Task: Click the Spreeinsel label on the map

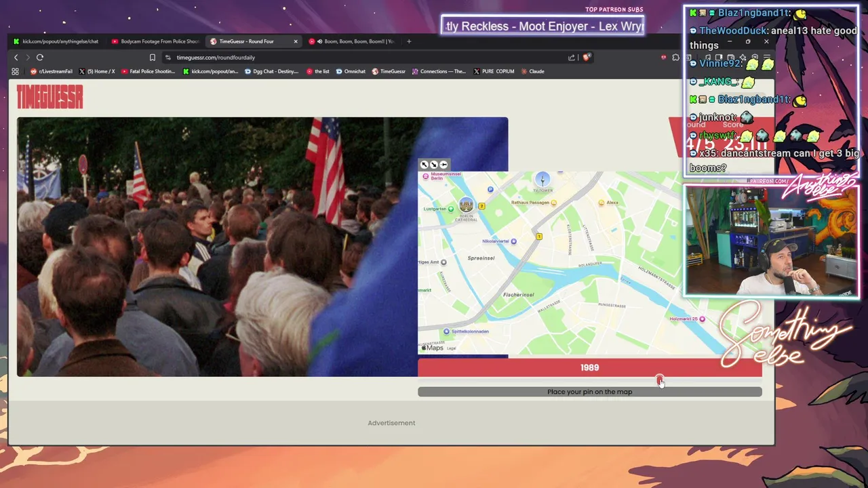Action: coord(481,258)
